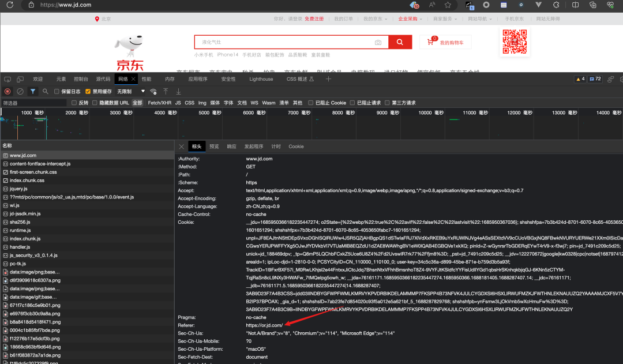The width and height of the screenshot is (623, 364).
Task: Click the 小米手机 hot search link
Action: 204,55
